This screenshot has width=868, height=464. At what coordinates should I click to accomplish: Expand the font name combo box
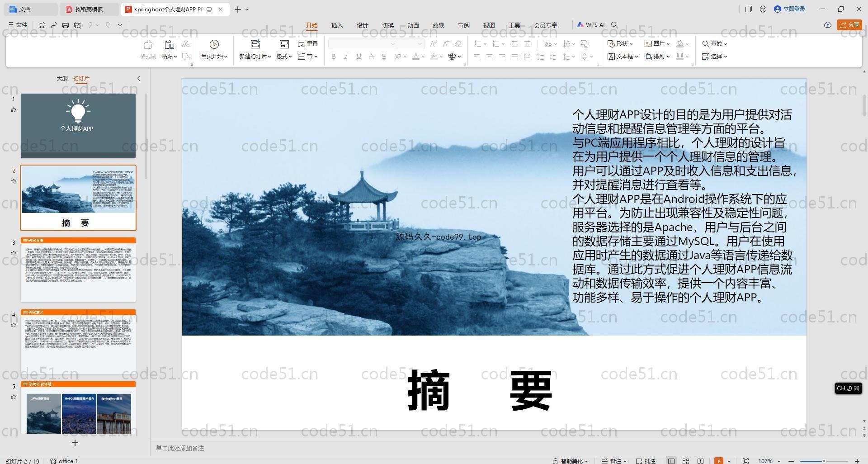pyautogui.click(x=393, y=44)
